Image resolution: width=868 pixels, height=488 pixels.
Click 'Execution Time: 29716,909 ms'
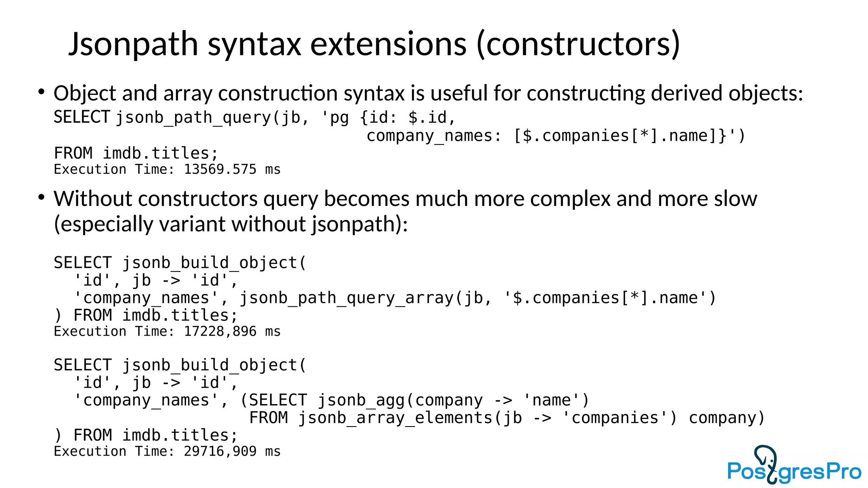click(x=167, y=451)
